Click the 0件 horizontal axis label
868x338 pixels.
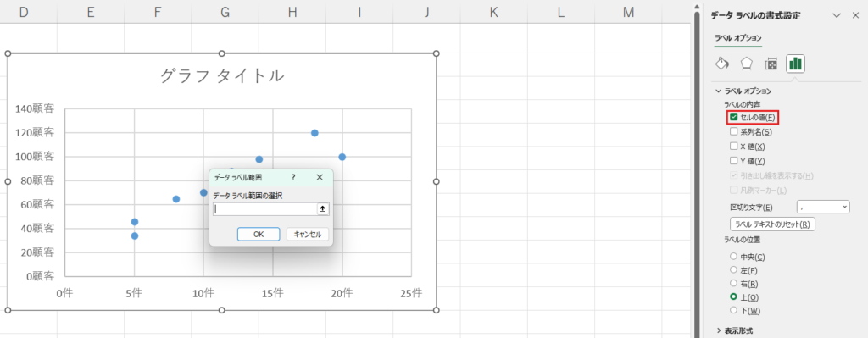[64, 293]
